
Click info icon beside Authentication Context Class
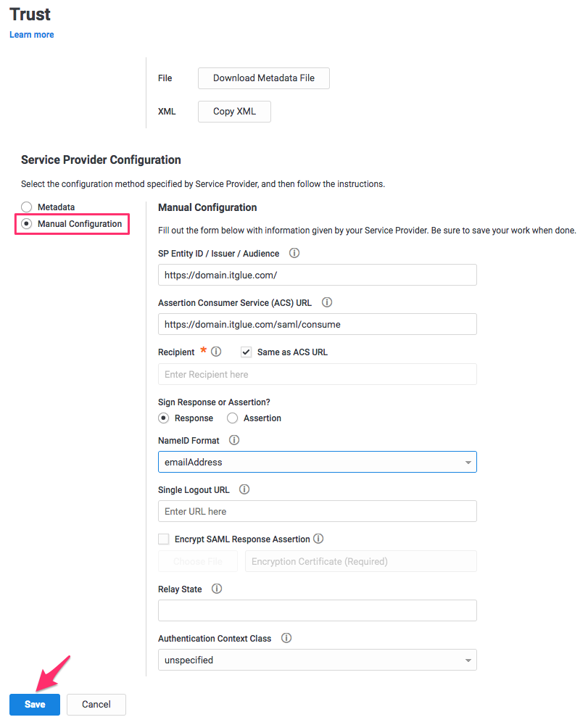tap(286, 638)
